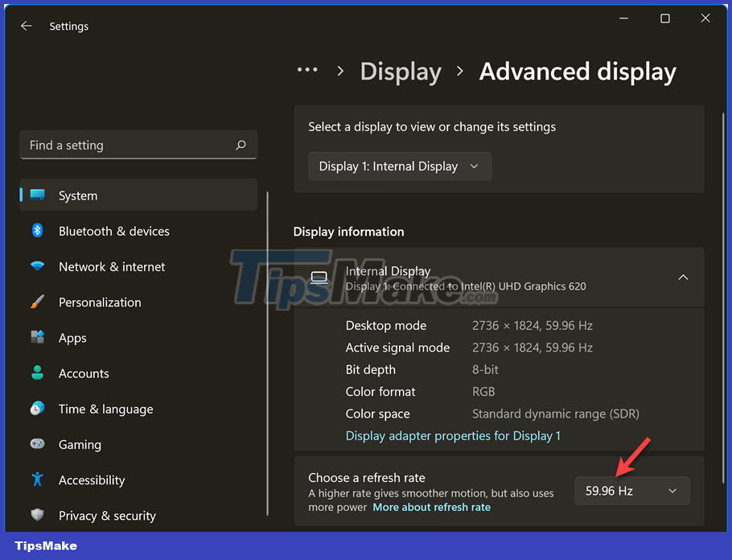Open the System settings icon
Viewport: 732px width, 560px height.
point(37,195)
